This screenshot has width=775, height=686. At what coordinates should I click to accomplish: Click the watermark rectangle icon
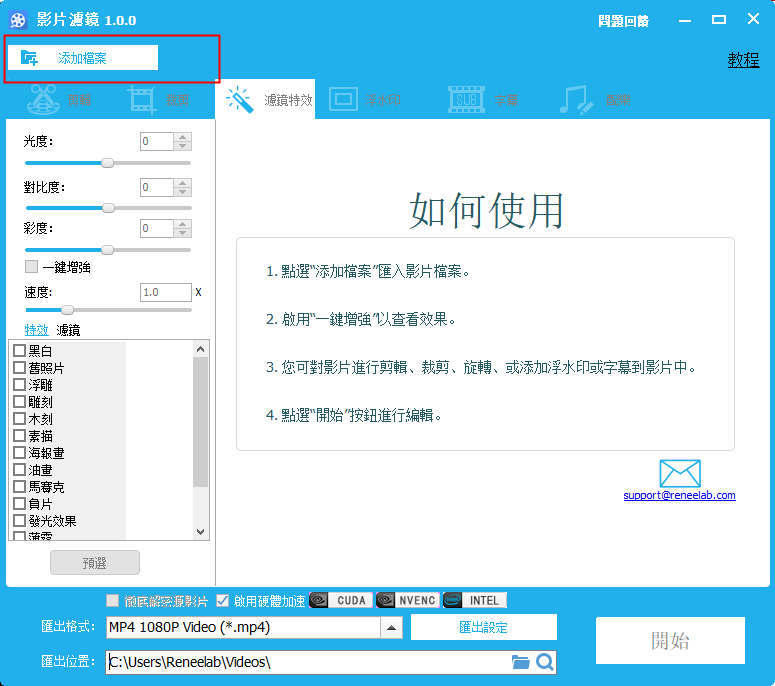pyautogui.click(x=343, y=99)
